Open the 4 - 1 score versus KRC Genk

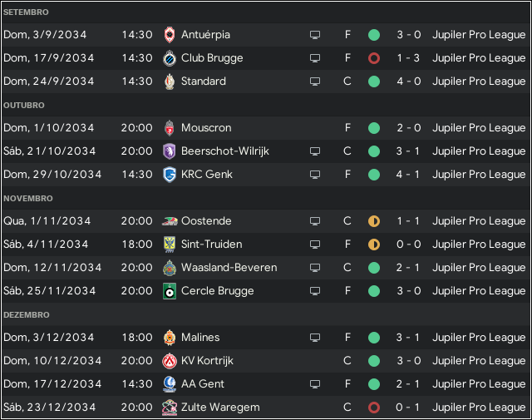click(408, 175)
